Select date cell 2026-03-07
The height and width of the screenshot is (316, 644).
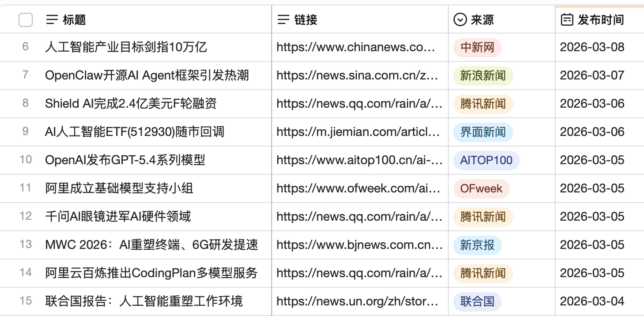point(592,75)
